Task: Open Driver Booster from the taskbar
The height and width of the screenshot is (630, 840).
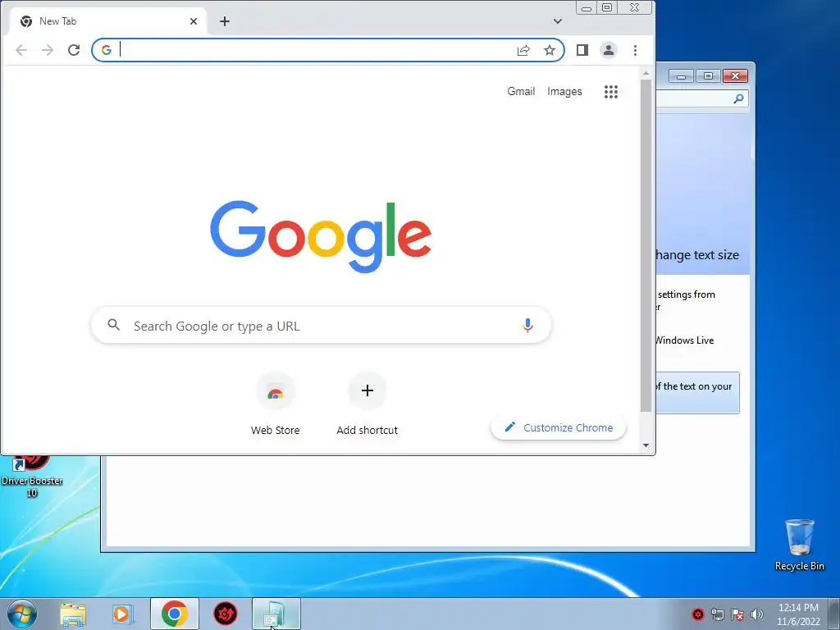Action: [226, 614]
